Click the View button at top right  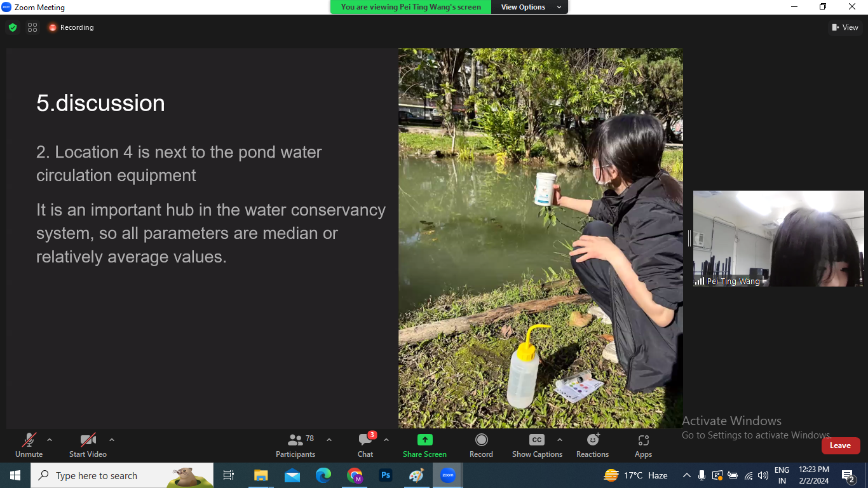click(x=845, y=27)
